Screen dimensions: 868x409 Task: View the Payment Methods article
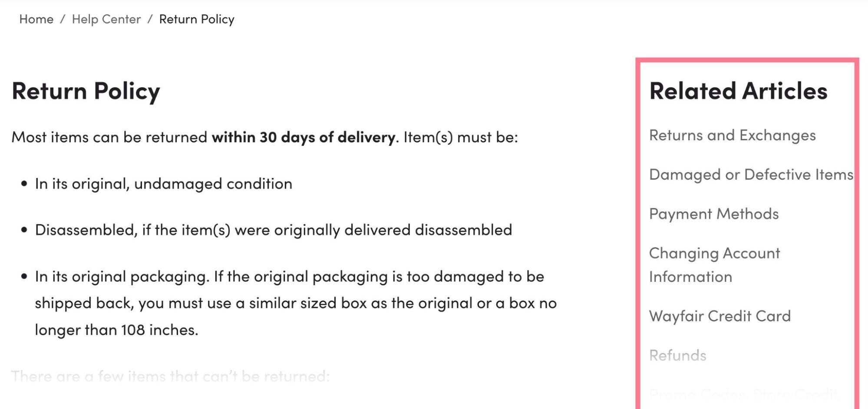coord(714,214)
